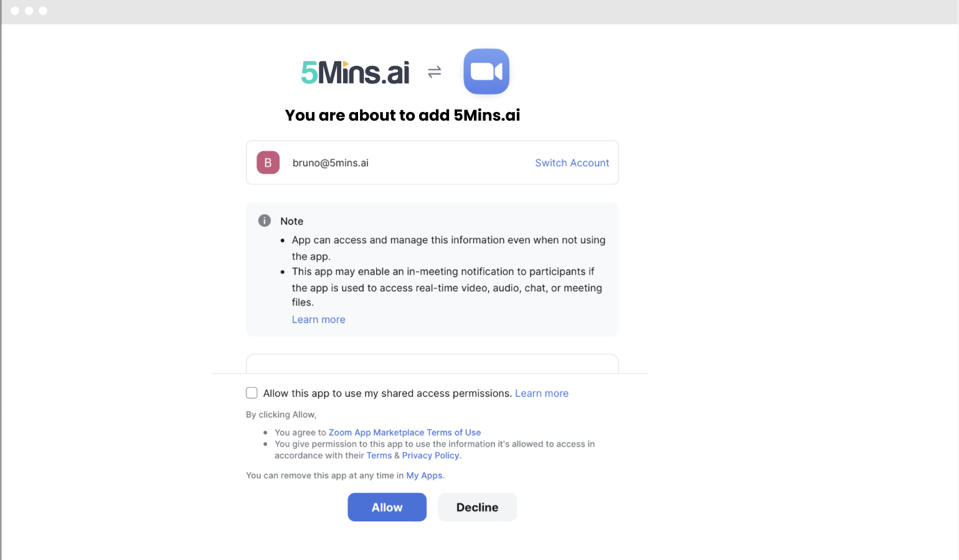Viewport: 959px width, 560px height.
Task: Click the Zoom camera app icon
Action: pos(486,72)
